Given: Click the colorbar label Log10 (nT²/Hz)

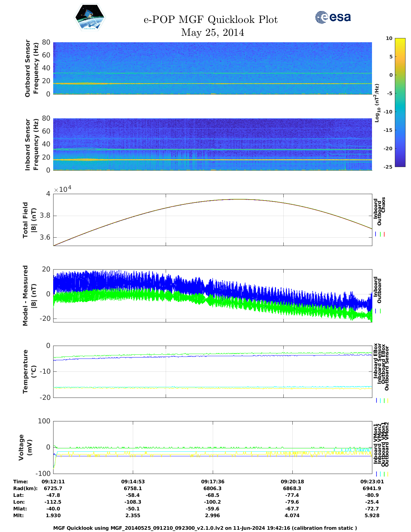Looking at the screenshot, I should pyautogui.click(x=377, y=103).
